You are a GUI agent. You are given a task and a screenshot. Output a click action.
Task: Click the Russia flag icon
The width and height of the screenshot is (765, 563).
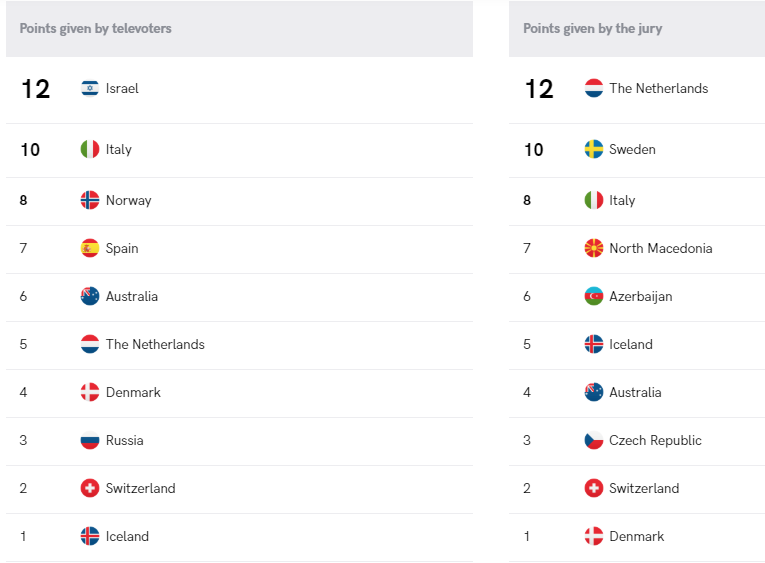click(x=90, y=440)
